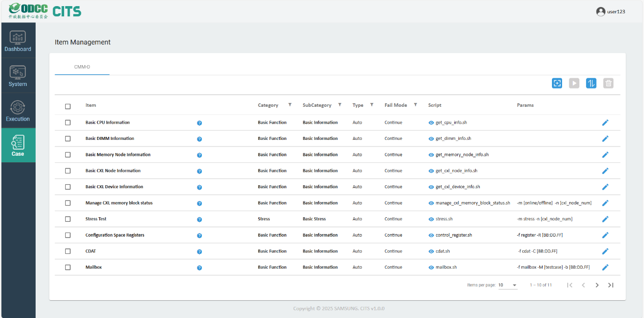Edit the Mailbox row pencil
The image size is (644, 318).
point(605,267)
